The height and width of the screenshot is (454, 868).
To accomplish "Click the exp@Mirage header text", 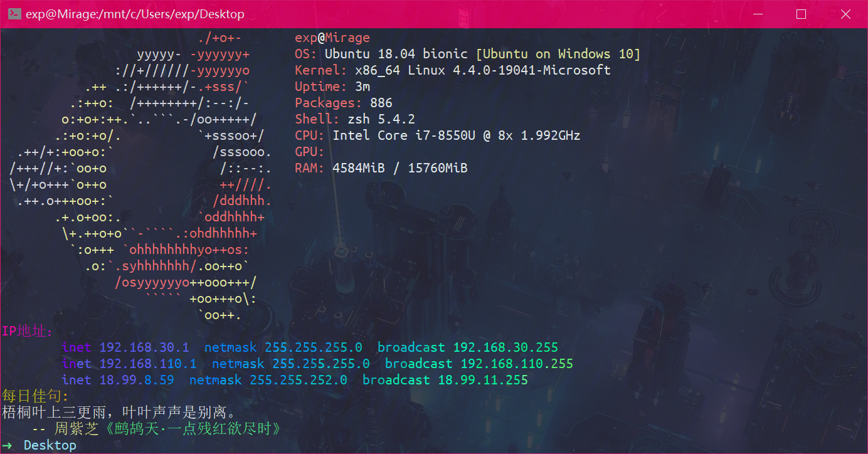I will click(x=332, y=38).
